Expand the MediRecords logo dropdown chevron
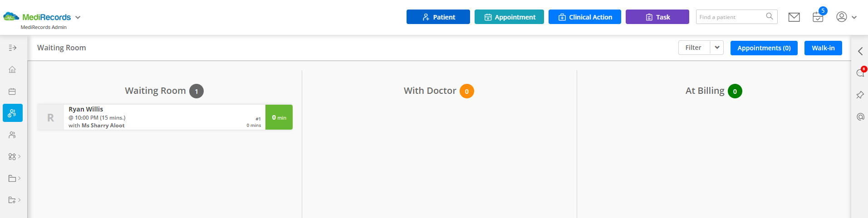868x218 pixels. click(x=78, y=17)
